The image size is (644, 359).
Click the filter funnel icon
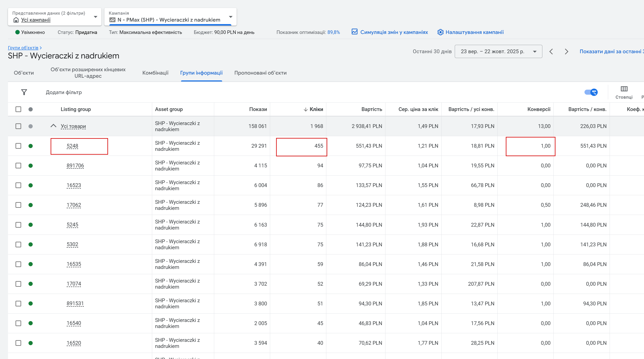[24, 92]
